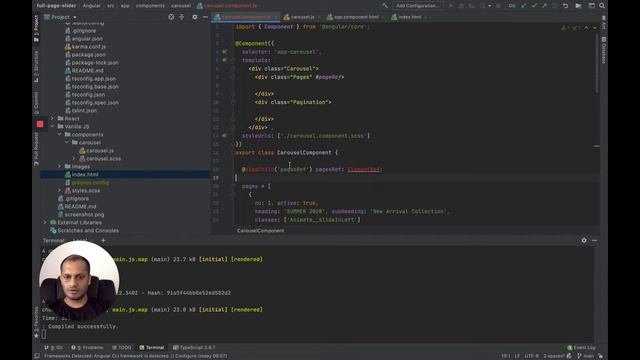
Task: Switch to the app.component.html editor tab
Action: [355, 17]
